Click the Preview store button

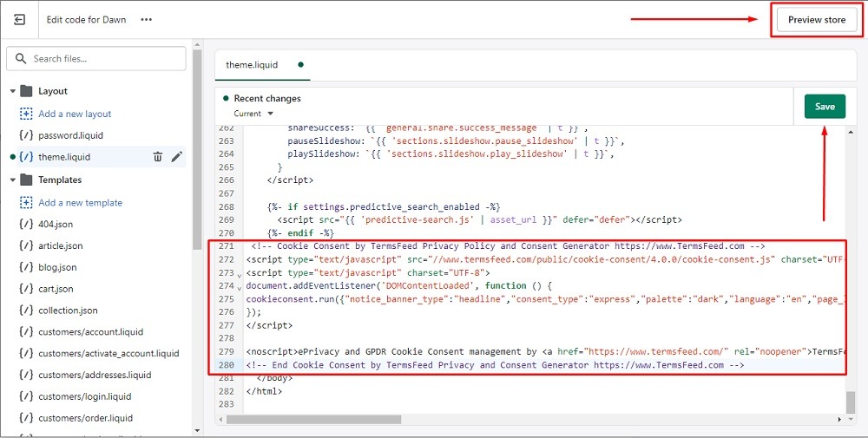point(817,20)
